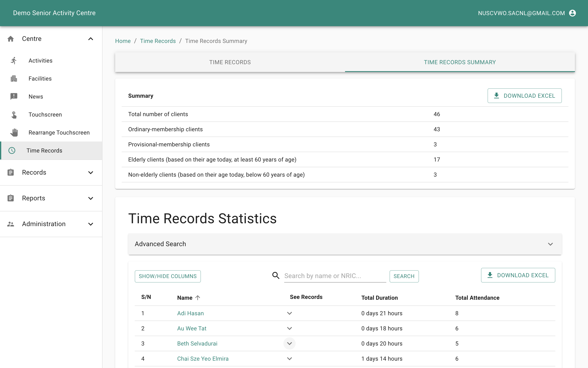This screenshot has width=588, height=368.
Task: Click the Touchscreen finger-tap icon
Action: (x=14, y=115)
